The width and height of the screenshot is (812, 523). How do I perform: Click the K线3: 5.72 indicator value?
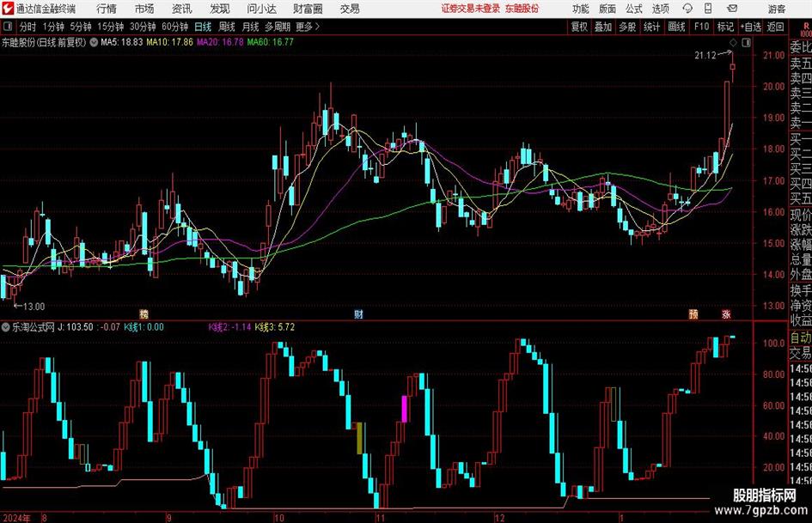coord(274,327)
